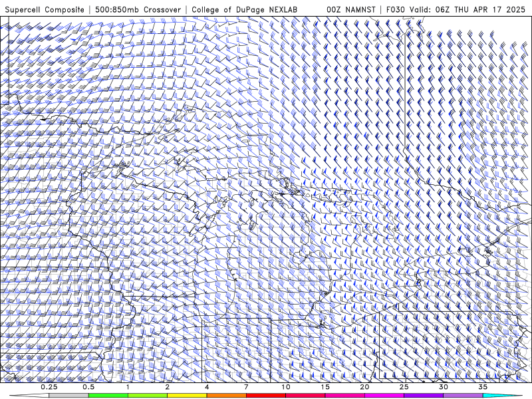Screen dimensions: 532x399
Task: Click the "00Z NAMNST" model run text
Action: click(x=351, y=10)
